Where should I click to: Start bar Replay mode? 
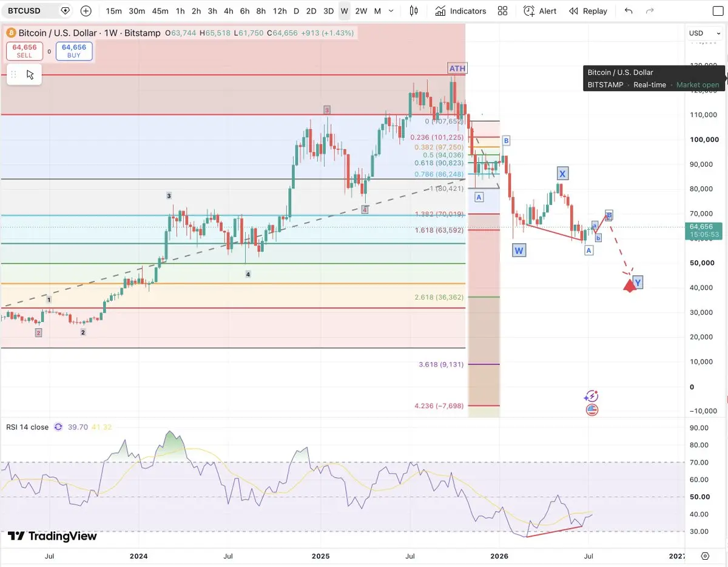pyautogui.click(x=588, y=11)
